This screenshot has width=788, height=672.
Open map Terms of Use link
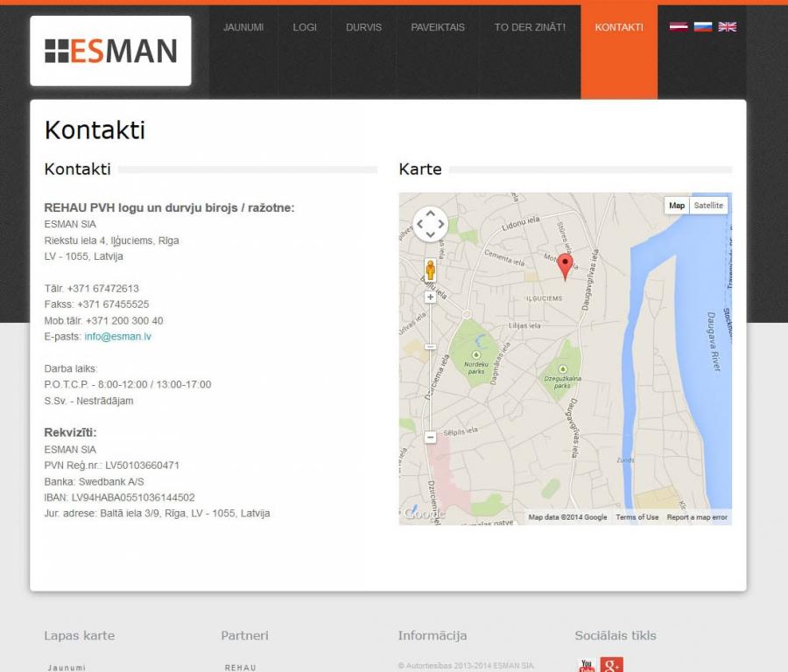pyautogui.click(x=637, y=517)
